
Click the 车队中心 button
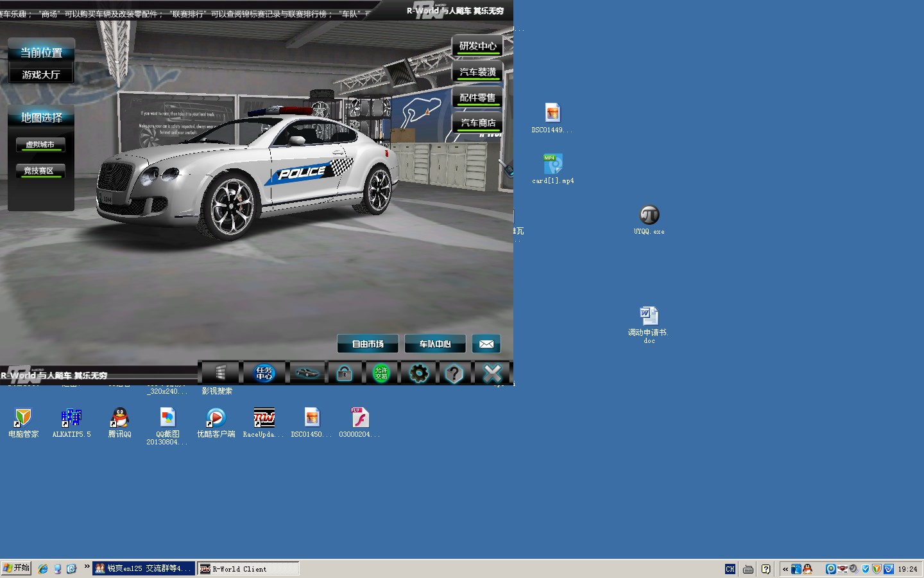click(435, 344)
